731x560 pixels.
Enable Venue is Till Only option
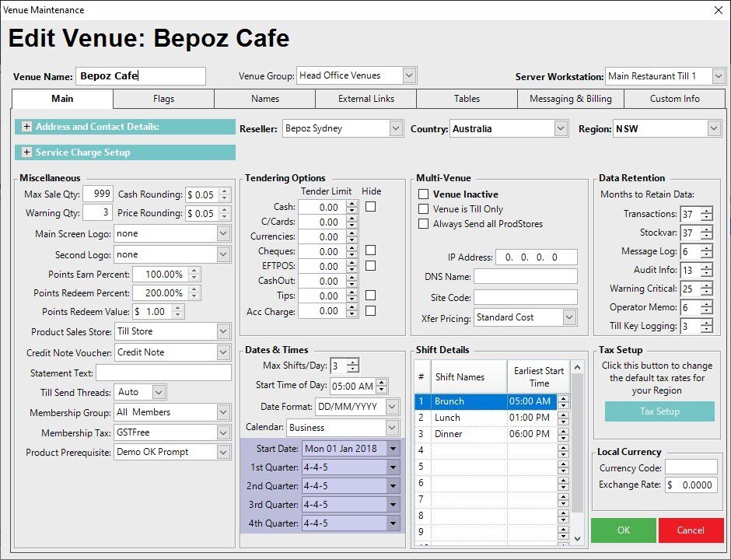point(424,209)
